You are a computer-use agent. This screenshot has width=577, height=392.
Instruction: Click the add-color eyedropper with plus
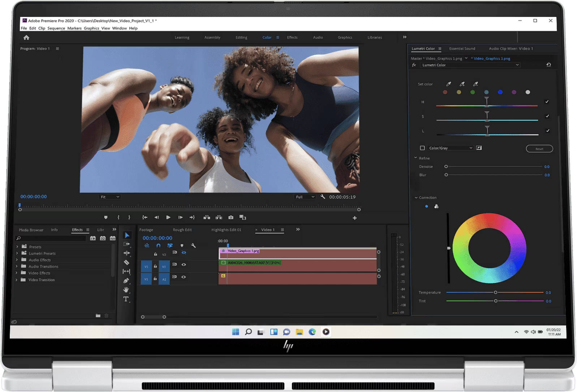pyautogui.click(x=462, y=84)
